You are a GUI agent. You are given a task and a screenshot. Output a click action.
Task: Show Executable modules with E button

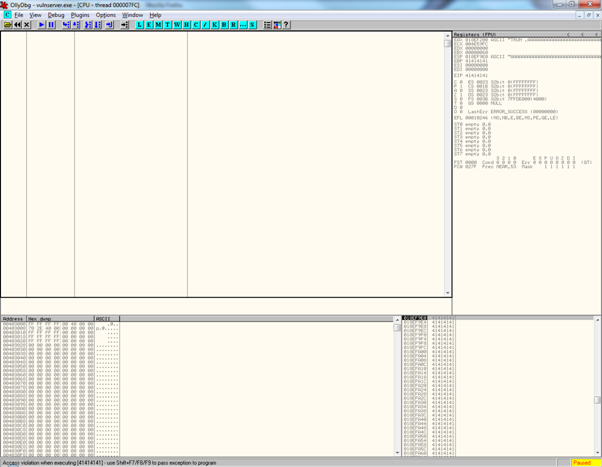pyautogui.click(x=149, y=25)
